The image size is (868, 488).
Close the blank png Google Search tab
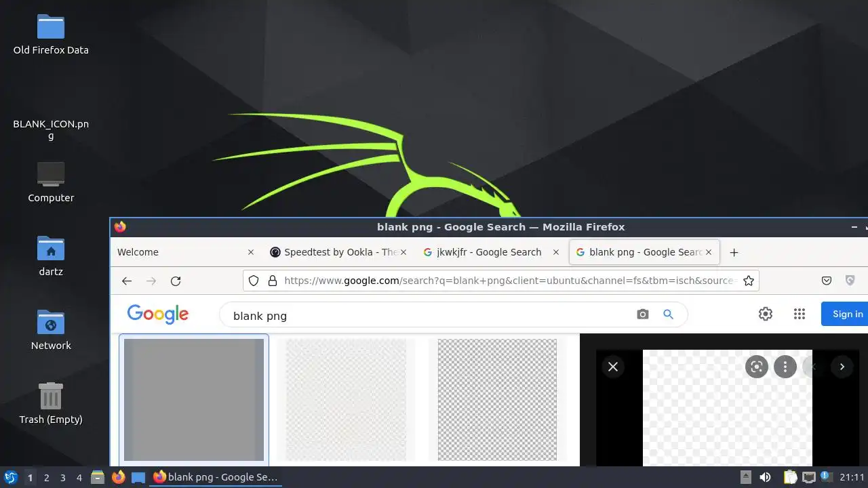click(x=709, y=252)
